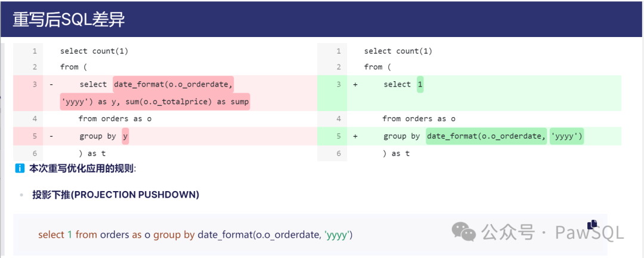Click the WeChat logo in the watermark
The image size is (644, 258).
[x=463, y=231]
